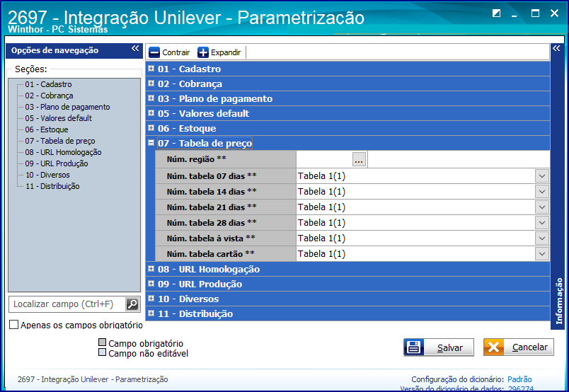Expand the 10 - Diversos section
569x392 pixels.
[151, 299]
